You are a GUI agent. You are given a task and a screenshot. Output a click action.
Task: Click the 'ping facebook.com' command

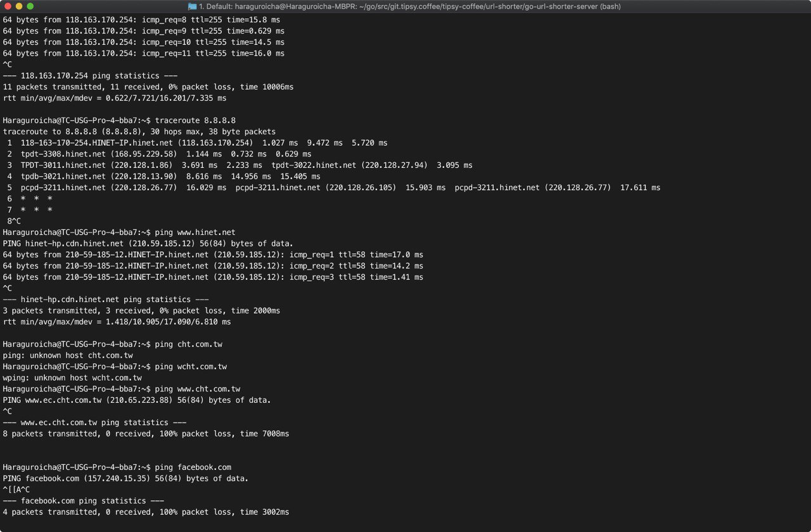(193, 467)
